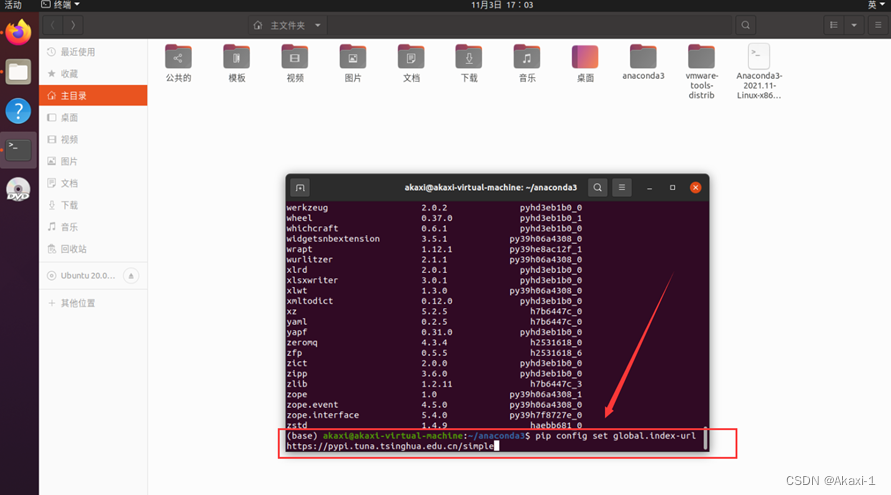Open the clock showing 11月3日 17:03
The image size is (891, 495).
(x=502, y=5)
